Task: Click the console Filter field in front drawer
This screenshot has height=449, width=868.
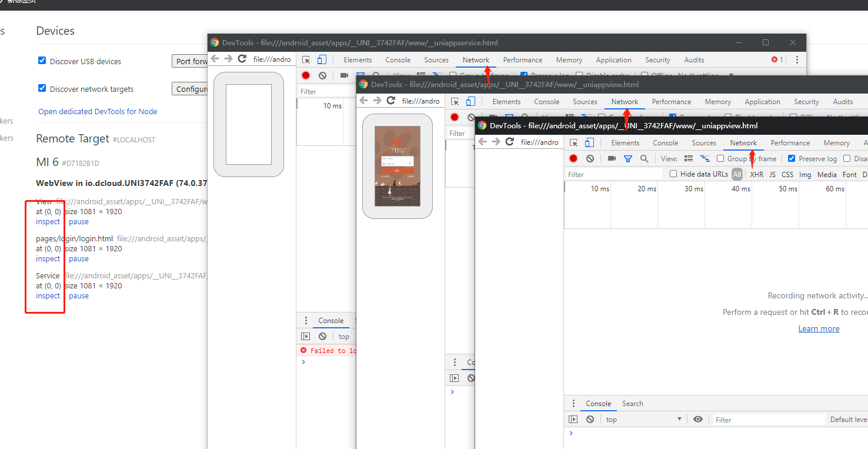Action: [769, 420]
